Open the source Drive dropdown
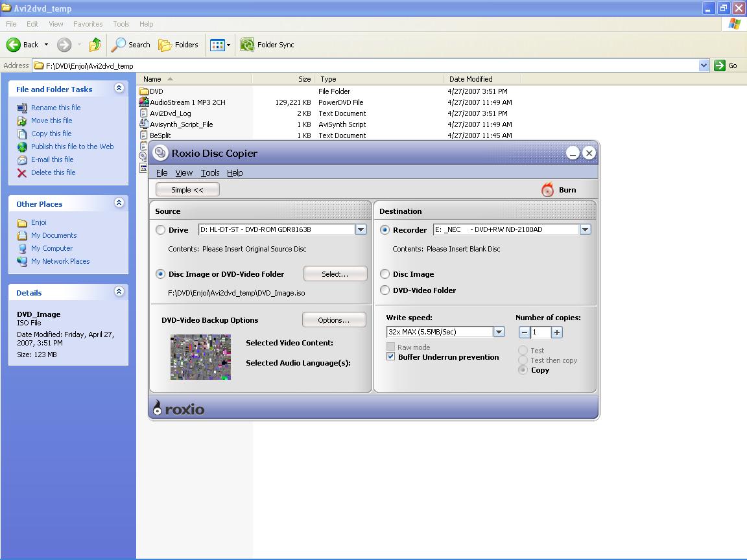The width and height of the screenshot is (747, 560). point(361,229)
